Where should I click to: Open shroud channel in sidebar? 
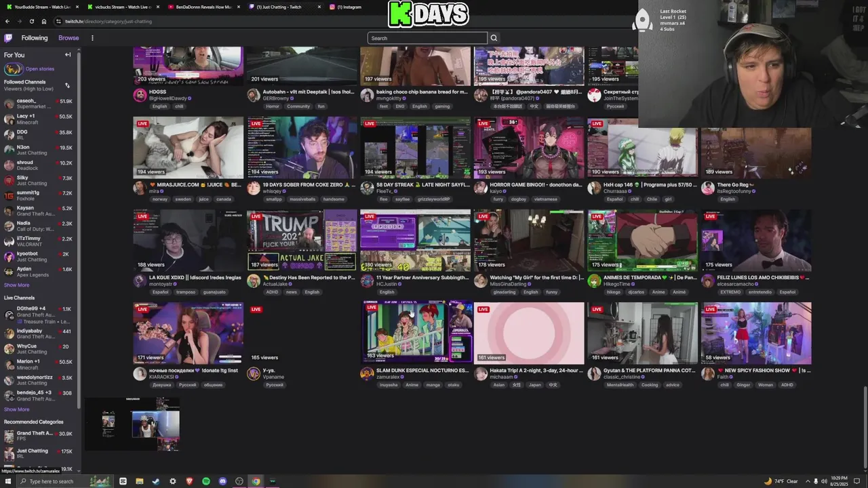pyautogui.click(x=39, y=165)
